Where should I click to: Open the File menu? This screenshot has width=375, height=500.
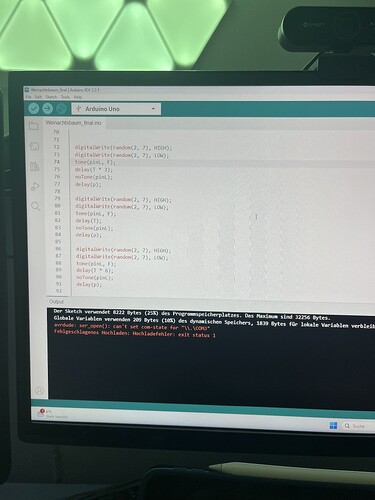pos(28,97)
